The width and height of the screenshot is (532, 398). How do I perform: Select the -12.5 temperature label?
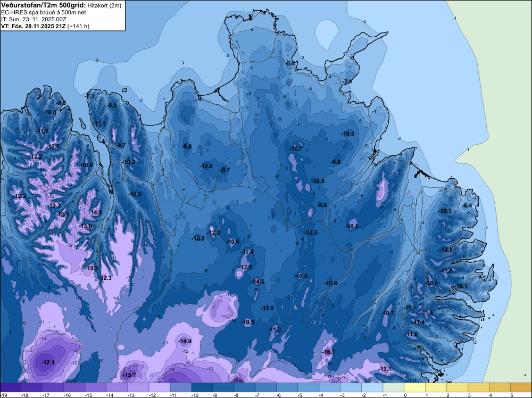pyautogui.click(x=53, y=146)
